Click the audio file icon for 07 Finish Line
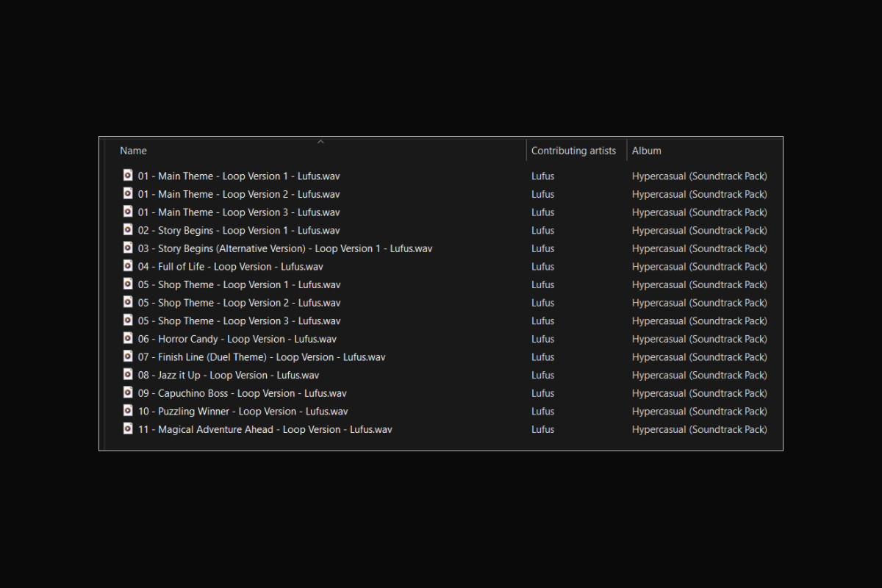The height and width of the screenshot is (588, 882). coord(128,357)
